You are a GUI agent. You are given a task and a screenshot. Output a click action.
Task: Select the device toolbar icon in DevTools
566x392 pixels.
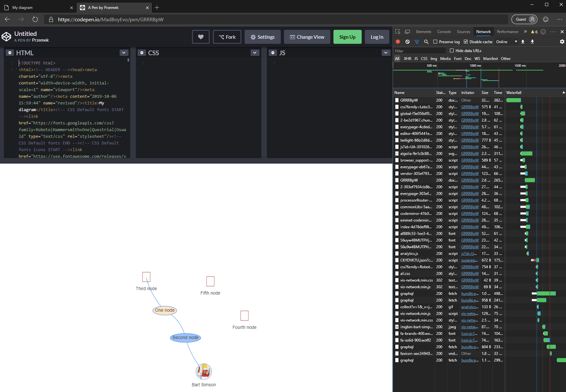[407, 31]
